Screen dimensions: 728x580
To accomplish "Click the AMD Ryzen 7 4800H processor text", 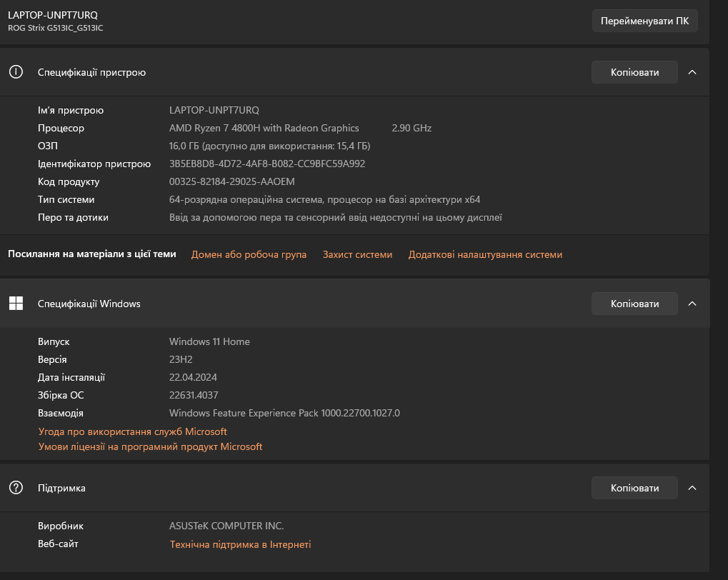I will (264, 128).
